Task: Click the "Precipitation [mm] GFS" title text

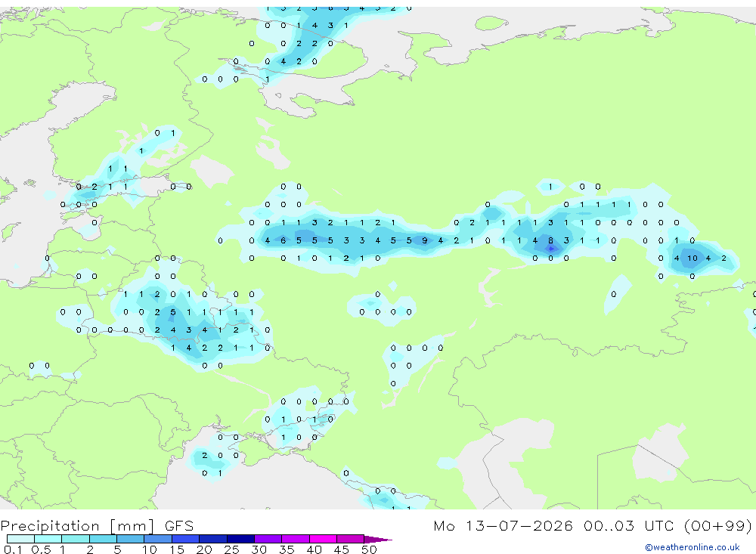Action: (97, 525)
